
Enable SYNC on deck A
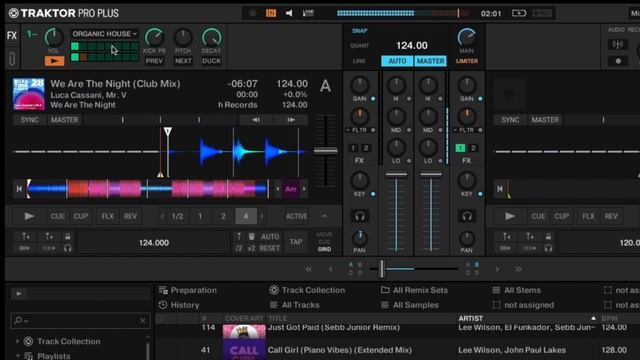click(30, 120)
